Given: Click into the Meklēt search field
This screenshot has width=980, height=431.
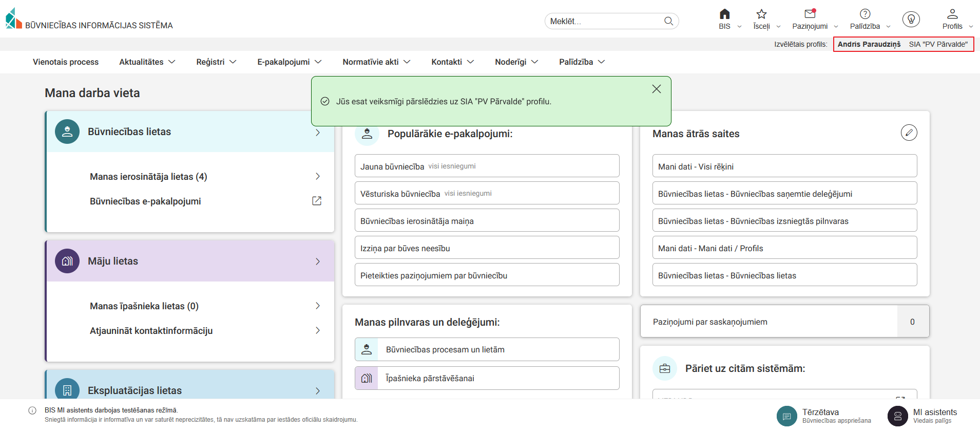Looking at the screenshot, I should tap(603, 21).
